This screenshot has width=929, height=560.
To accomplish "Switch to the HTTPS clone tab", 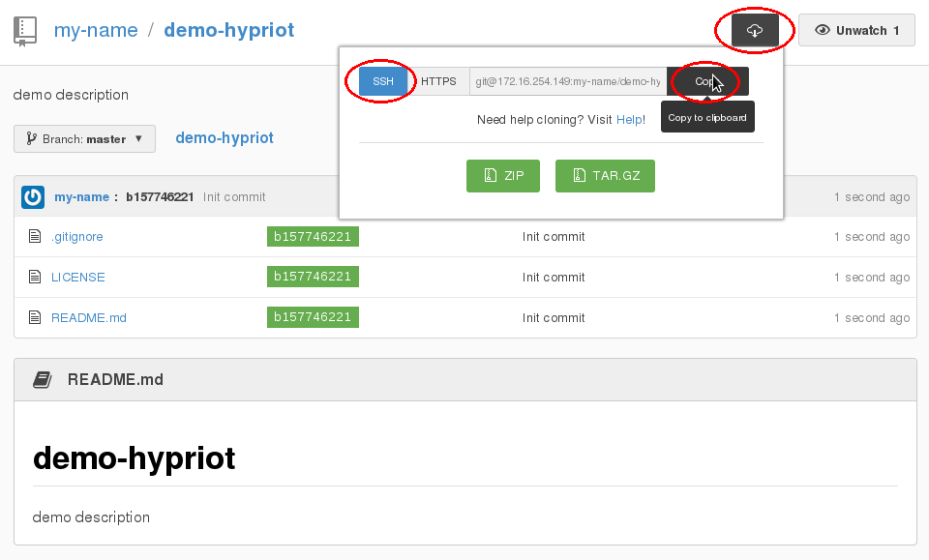I will pos(437,81).
